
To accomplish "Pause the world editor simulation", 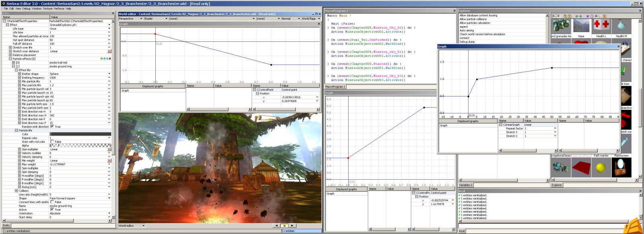I will coord(284,226).
